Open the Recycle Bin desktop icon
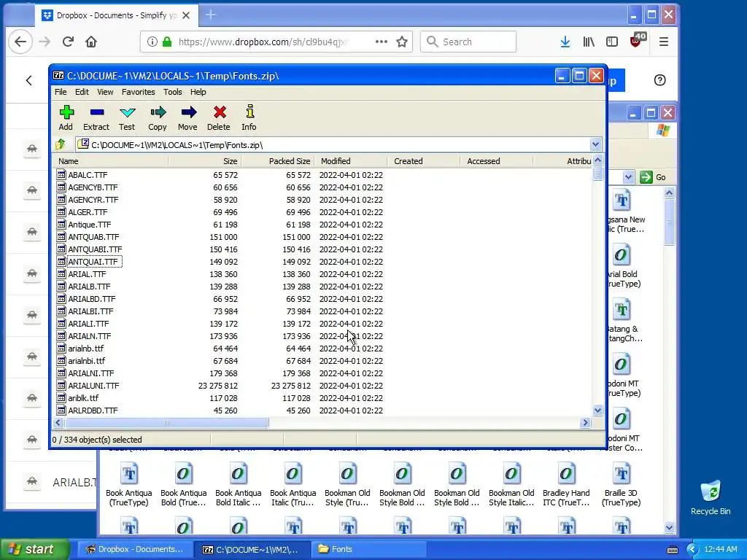This screenshot has width=747, height=560. tap(711, 497)
